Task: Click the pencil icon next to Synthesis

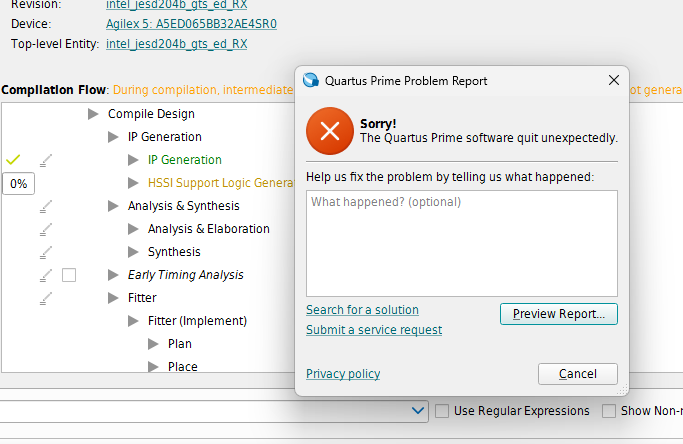Action: [x=46, y=252]
